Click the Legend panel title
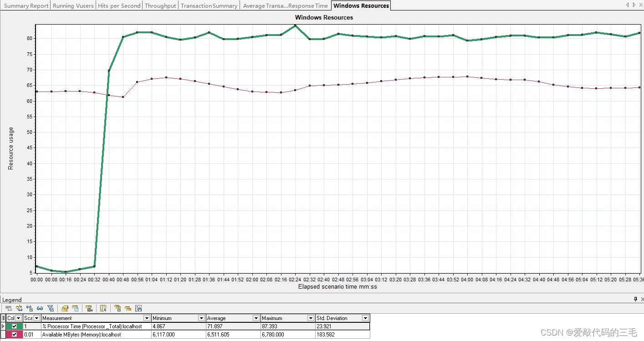 tap(12, 300)
